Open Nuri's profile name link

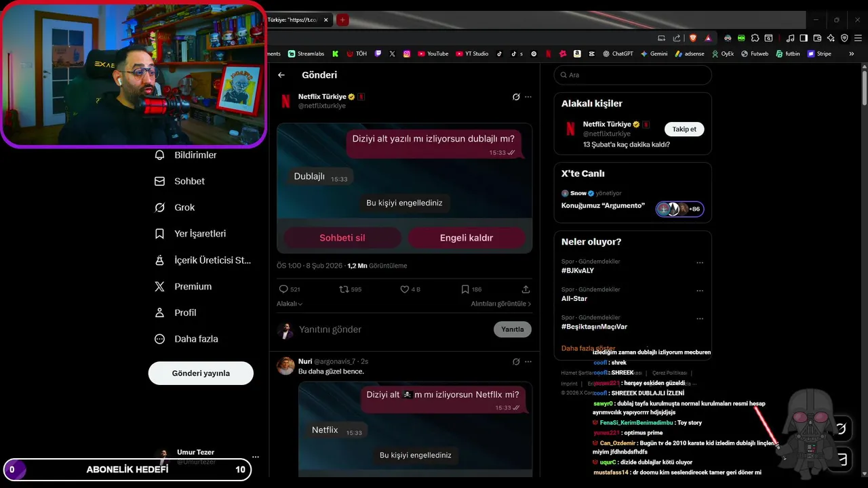click(305, 361)
